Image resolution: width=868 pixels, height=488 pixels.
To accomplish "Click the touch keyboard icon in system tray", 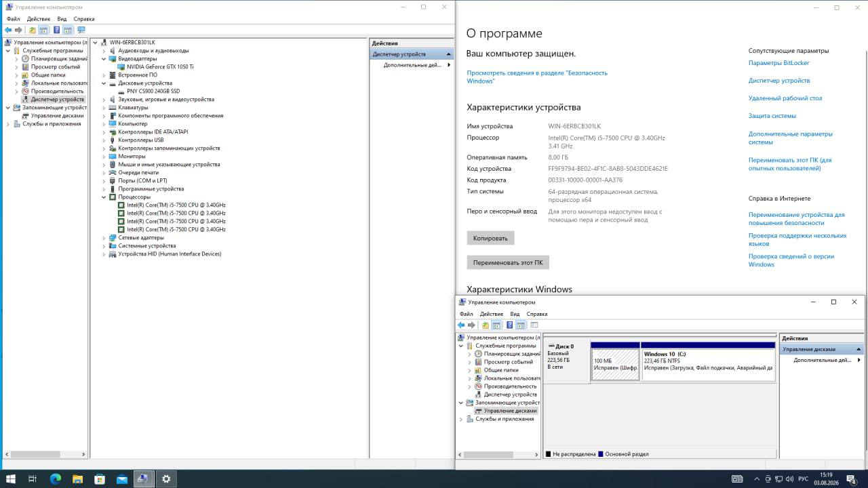I will point(737,479).
